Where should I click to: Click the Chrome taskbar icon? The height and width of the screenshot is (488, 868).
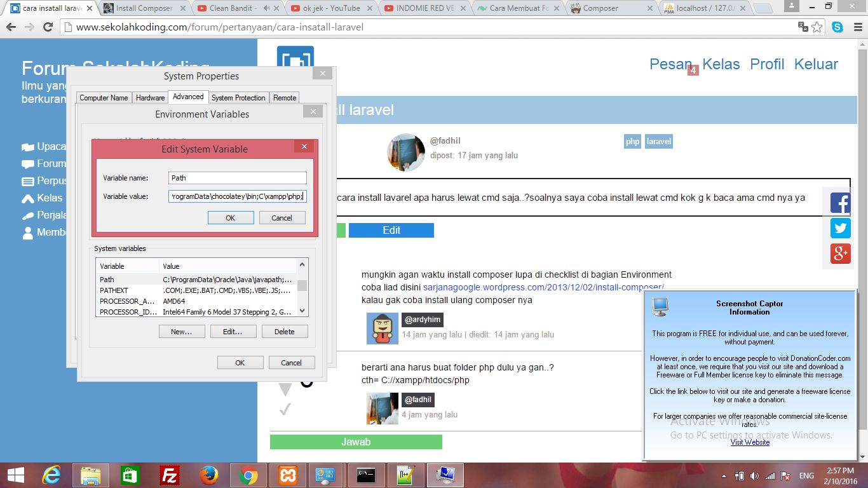tap(248, 475)
